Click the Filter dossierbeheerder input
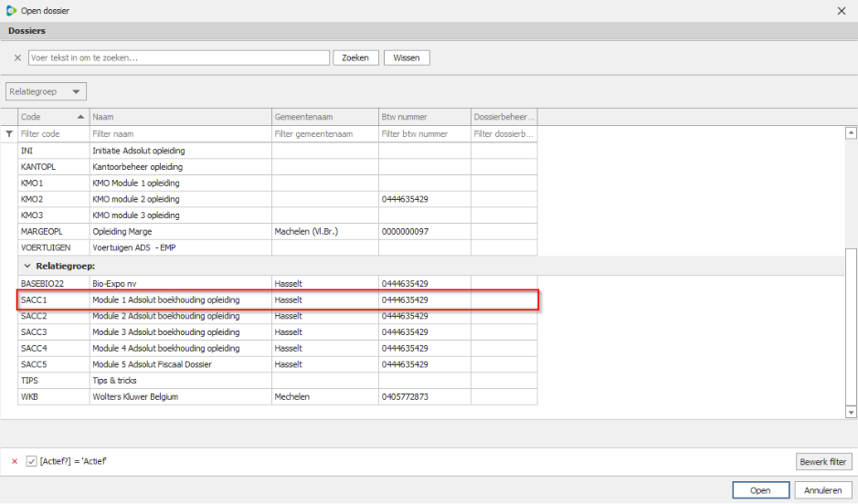Screen dimensions: 858x504 click(504, 134)
